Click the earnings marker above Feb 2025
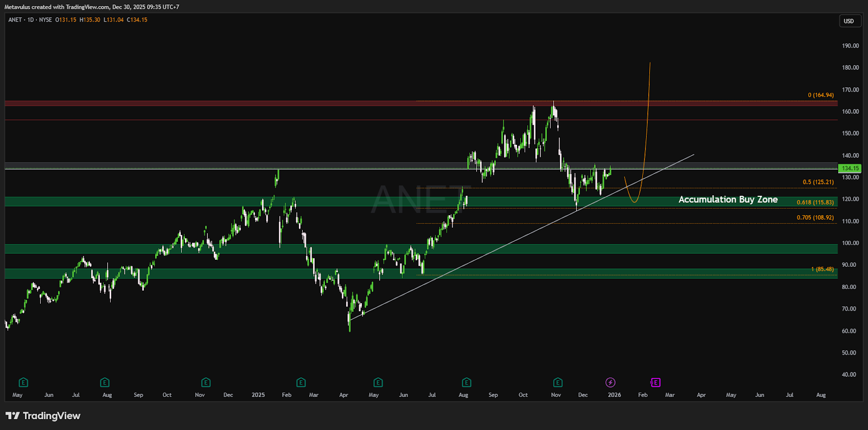This screenshot has height=430, width=868. pyautogui.click(x=301, y=382)
